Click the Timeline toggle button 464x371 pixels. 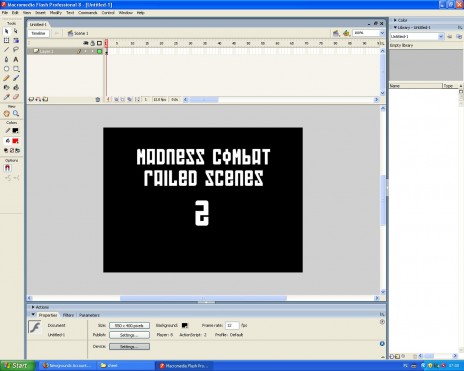38,33
